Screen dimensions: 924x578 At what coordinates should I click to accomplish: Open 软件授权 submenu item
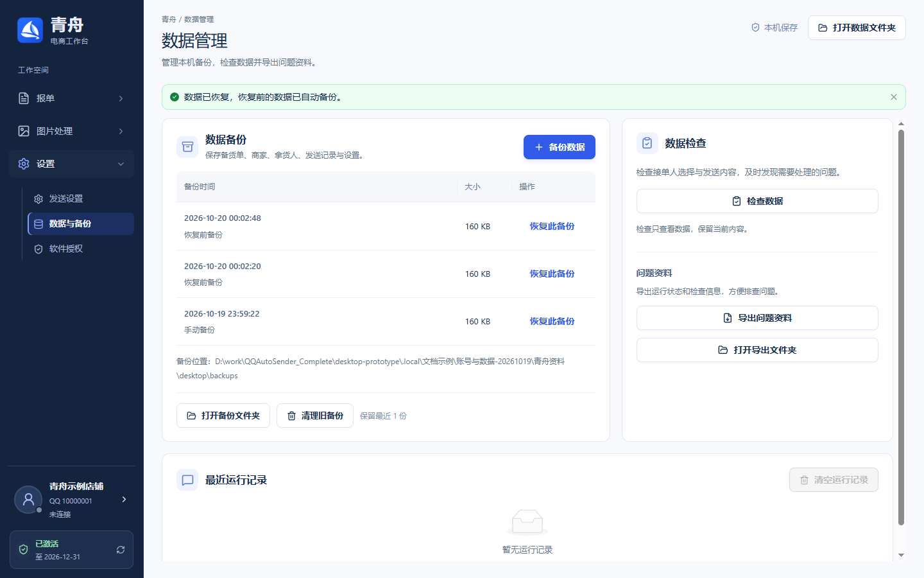pos(80,249)
